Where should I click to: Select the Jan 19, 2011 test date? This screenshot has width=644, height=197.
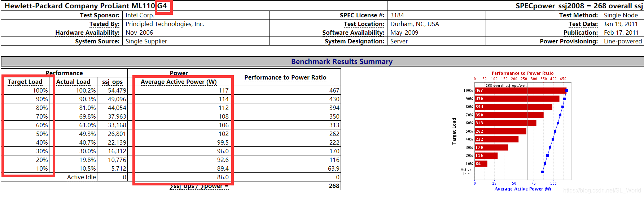(x=621, y=24)
